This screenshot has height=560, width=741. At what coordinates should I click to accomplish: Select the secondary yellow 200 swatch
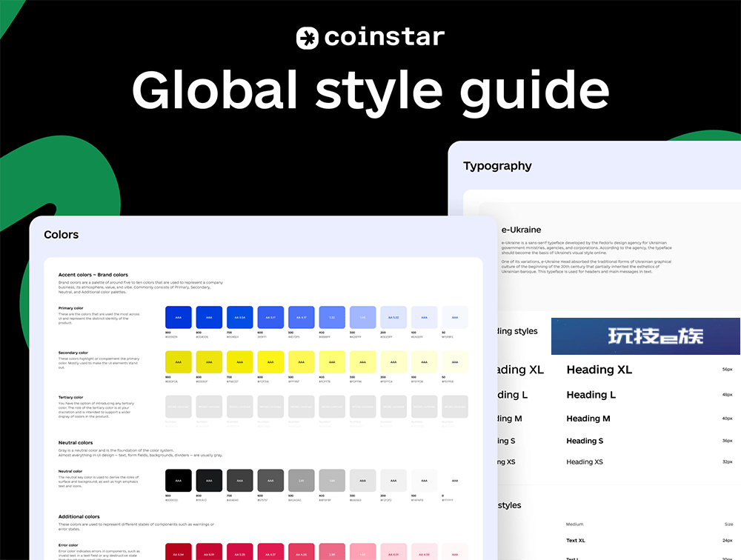click(x=393, y=362)
